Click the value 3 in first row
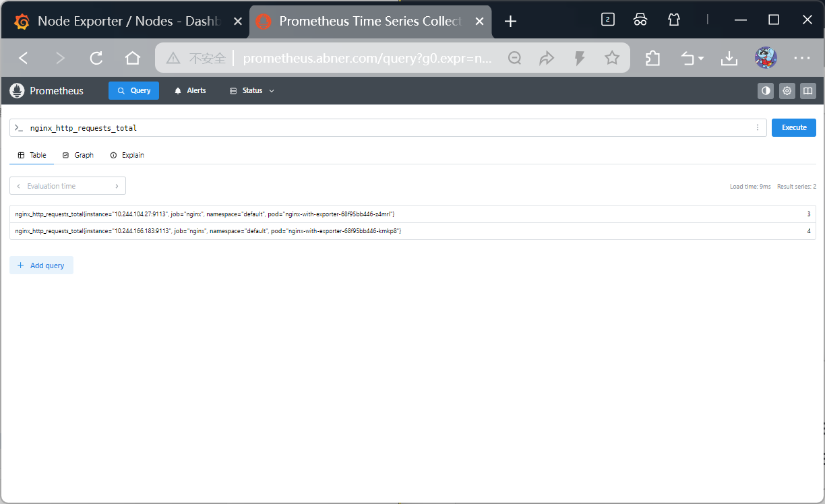This screenshot has height=504, width=825. click(x=808, y=214)
